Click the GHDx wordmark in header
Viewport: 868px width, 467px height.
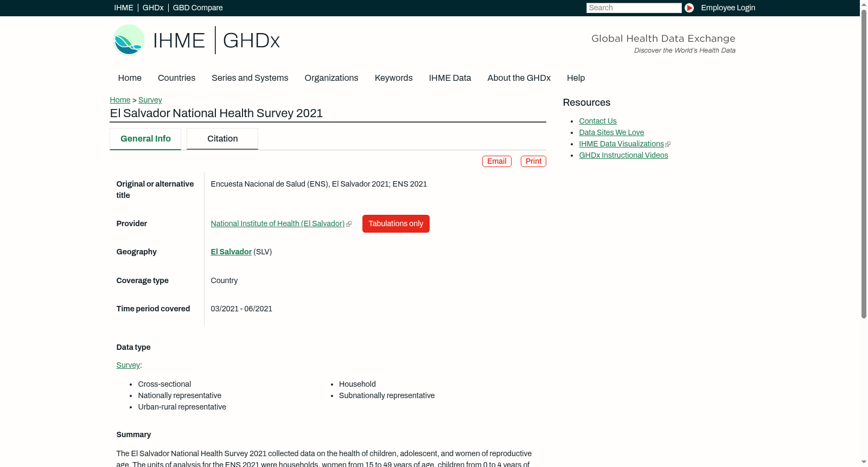point(251,41)
